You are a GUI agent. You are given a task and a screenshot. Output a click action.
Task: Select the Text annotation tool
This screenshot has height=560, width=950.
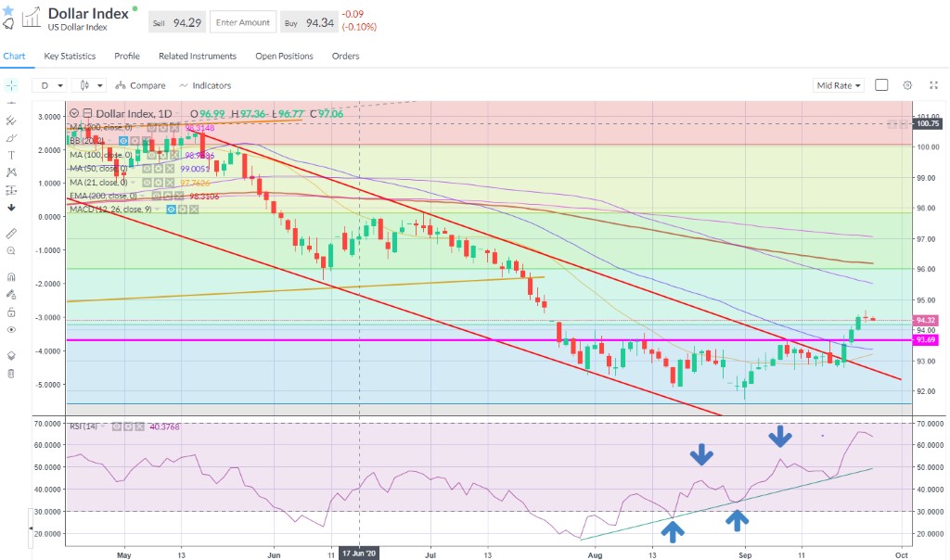pos(11,155)
